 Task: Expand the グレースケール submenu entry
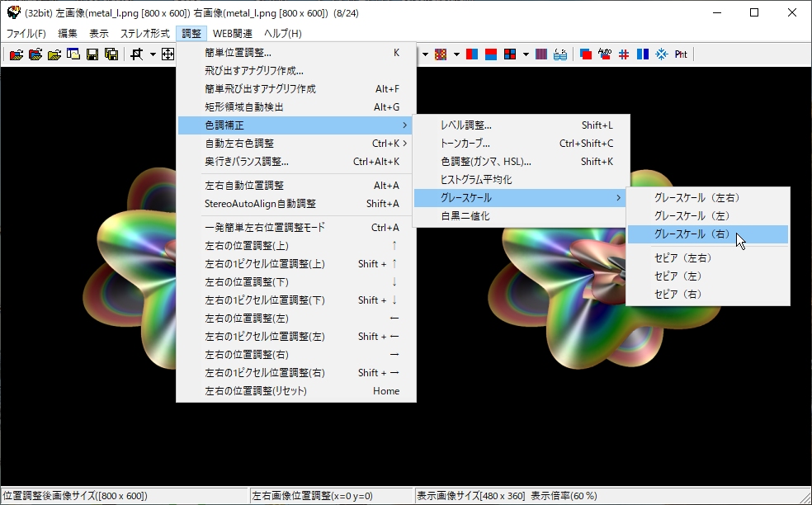(x=520, y=198)
